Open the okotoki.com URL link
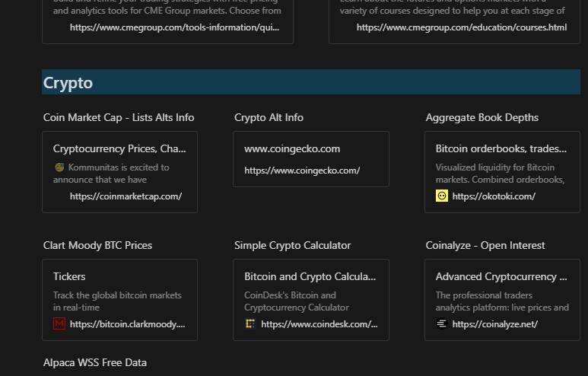Viewport: 588px width, 376px height. coord(494,196)
